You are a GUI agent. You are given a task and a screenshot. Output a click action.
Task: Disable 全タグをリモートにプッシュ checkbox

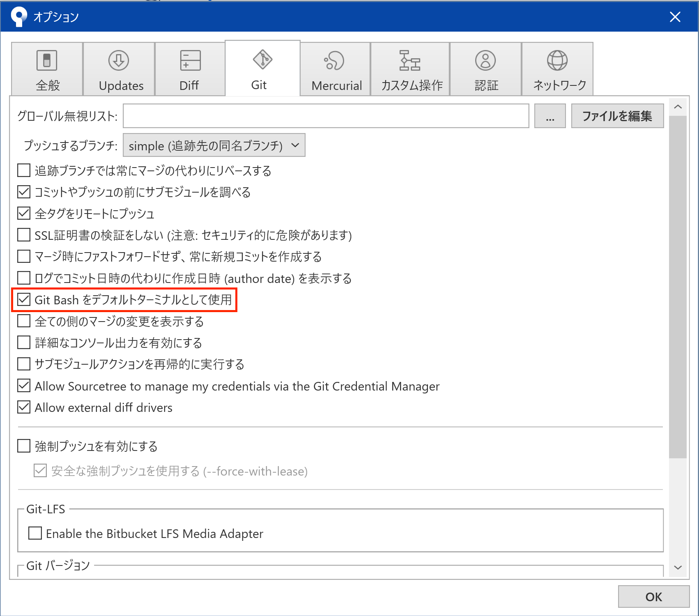tap(24, 213)
